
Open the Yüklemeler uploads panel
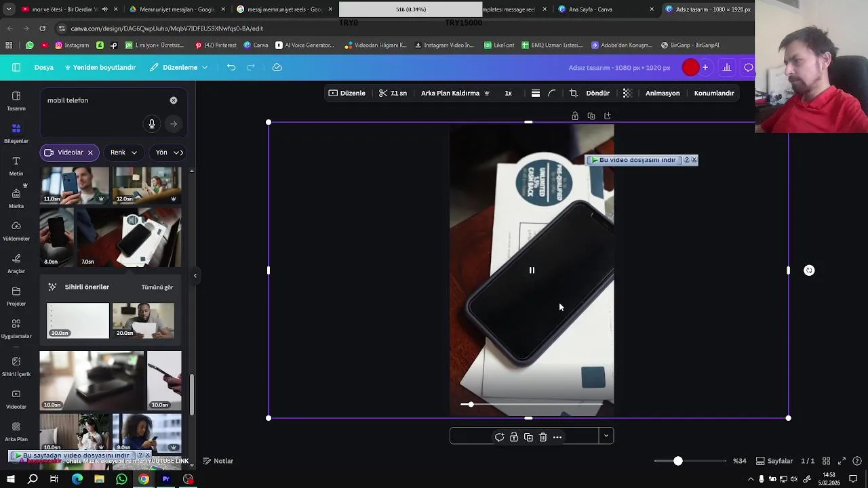click(x=16, y=231)
